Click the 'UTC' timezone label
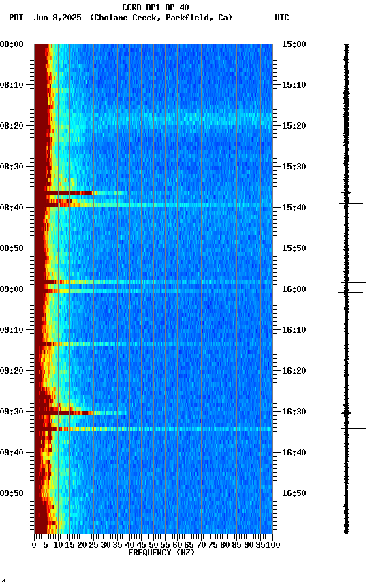376x588 pixels. [282, 18]
